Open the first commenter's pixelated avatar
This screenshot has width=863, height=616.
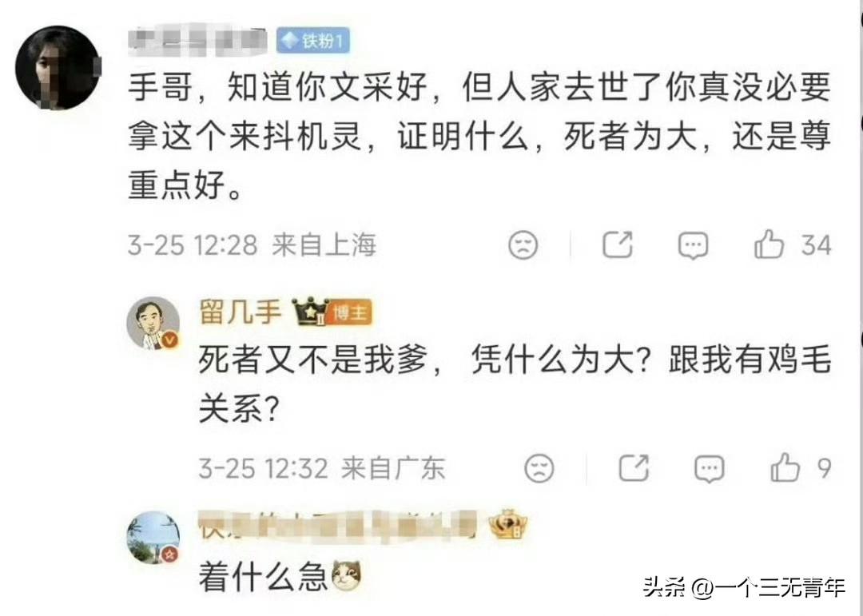click(x=58, y=67)
